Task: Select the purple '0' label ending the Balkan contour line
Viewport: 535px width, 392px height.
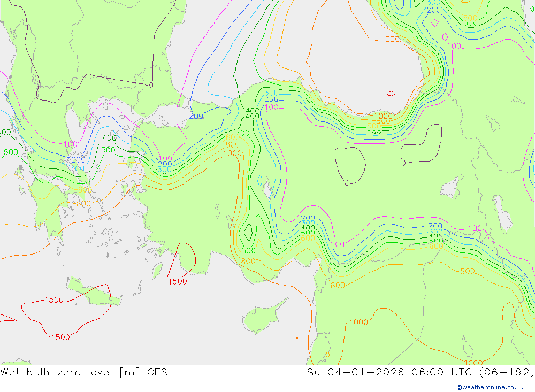Action: pyautogui.click(x=151, y=85)
